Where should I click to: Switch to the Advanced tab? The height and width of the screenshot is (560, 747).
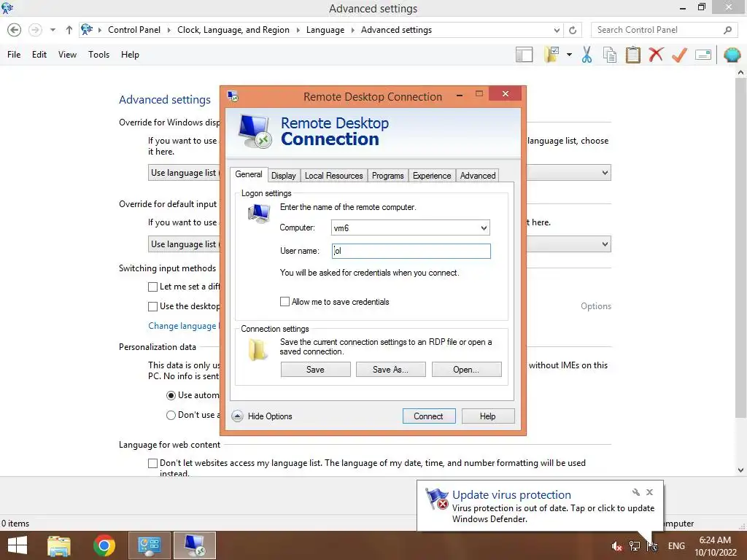click(477, 176)
